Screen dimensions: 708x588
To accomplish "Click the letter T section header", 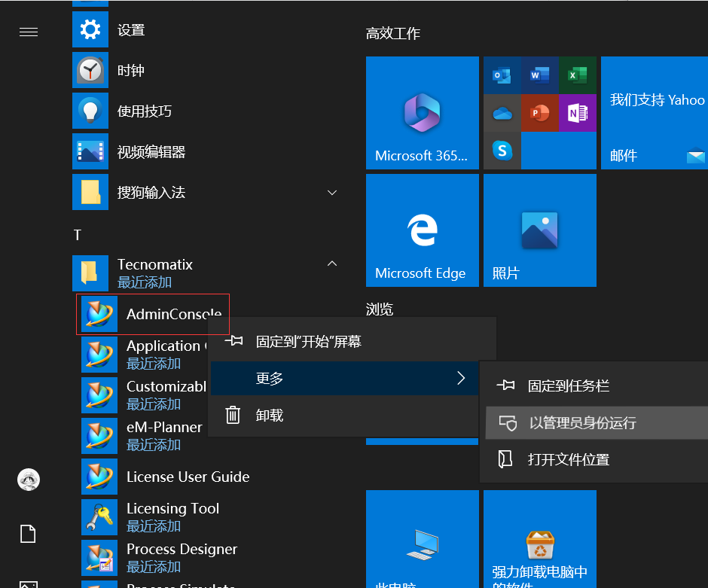I will tap(78, 235).
